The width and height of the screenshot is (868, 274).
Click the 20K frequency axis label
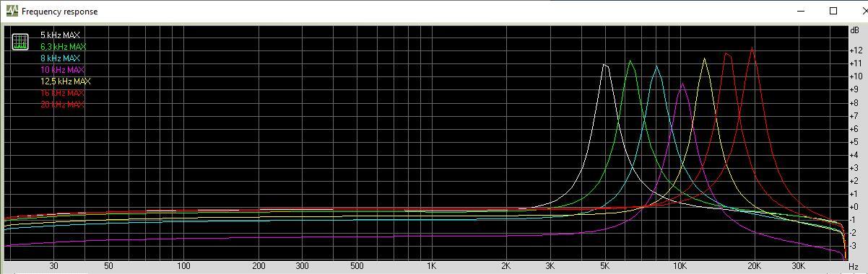point(754,266)
